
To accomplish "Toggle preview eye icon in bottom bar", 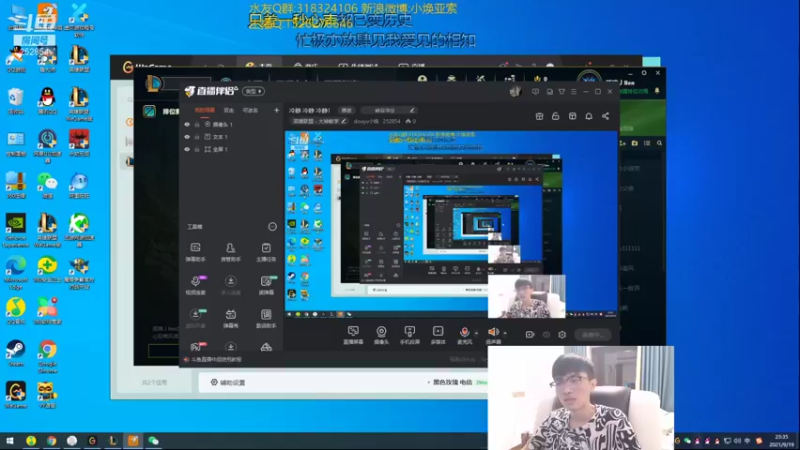I will (x=546, y=335).
